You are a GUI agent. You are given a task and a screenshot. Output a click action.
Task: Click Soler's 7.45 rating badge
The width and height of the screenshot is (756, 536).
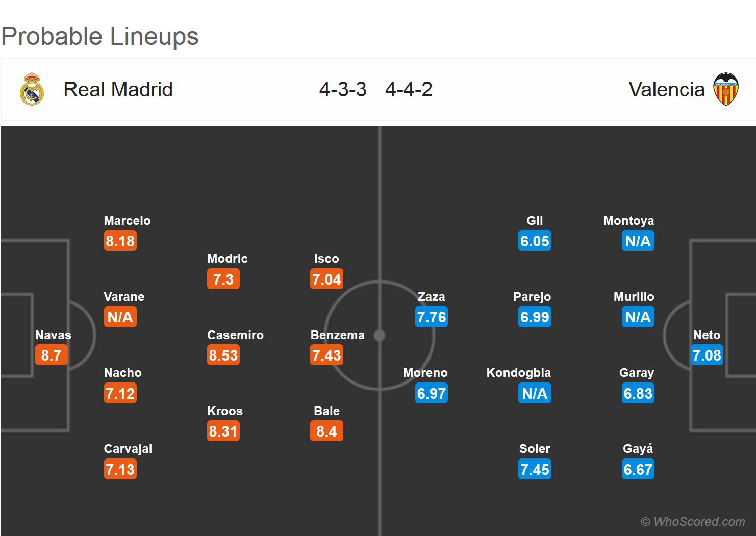point(535,469)
